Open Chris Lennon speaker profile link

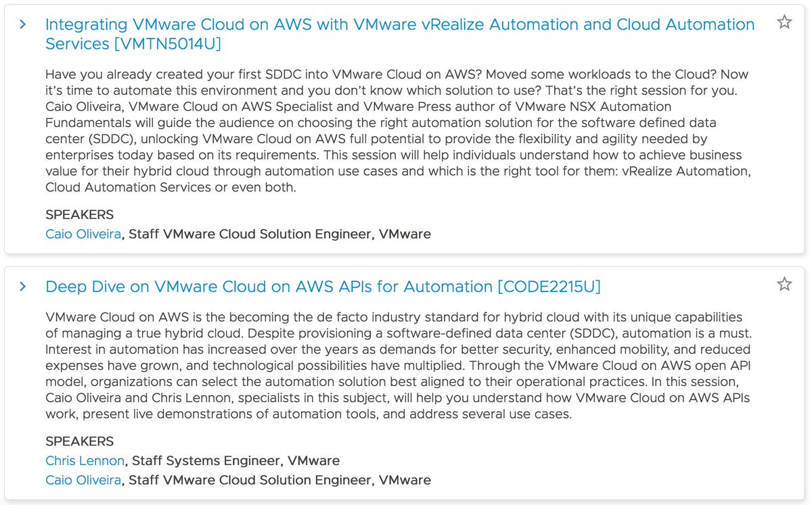click(x=85, y=460)
